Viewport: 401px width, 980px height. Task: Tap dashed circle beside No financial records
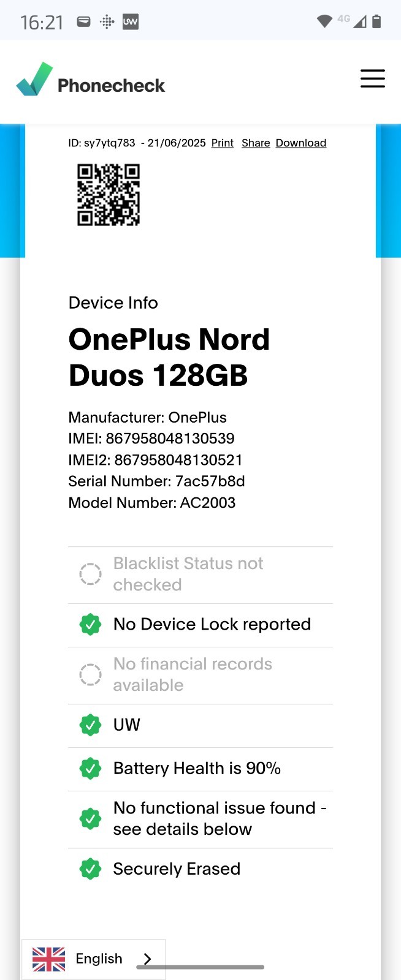[x=90, y=675]
